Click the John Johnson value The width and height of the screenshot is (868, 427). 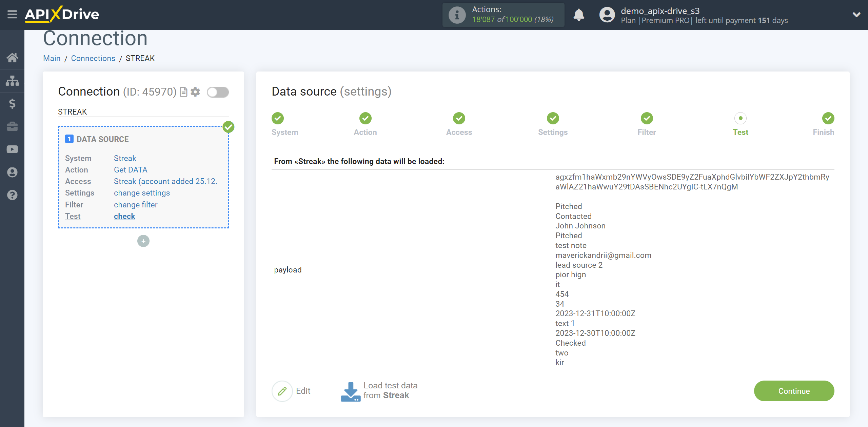580,226
